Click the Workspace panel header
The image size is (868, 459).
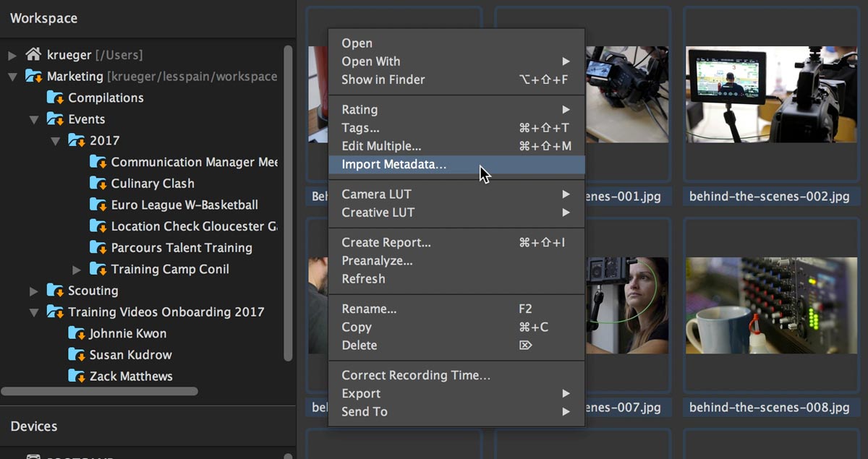(148, 18)
